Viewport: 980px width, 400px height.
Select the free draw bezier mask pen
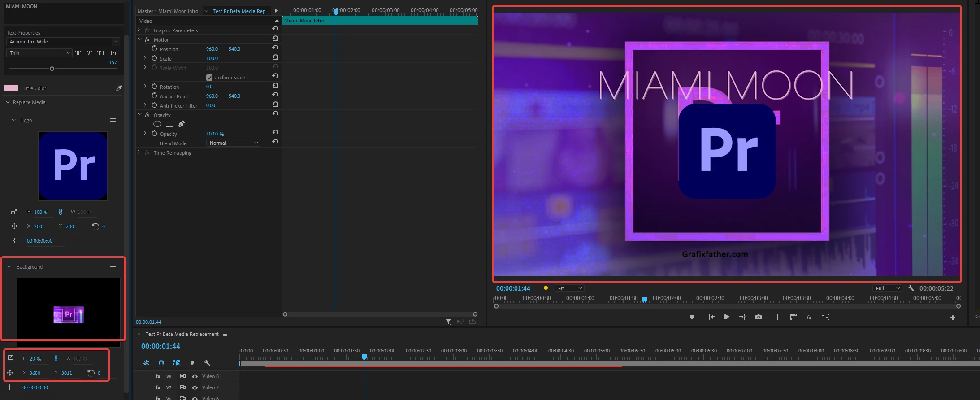pyautogui.click(x=182, y=124)
